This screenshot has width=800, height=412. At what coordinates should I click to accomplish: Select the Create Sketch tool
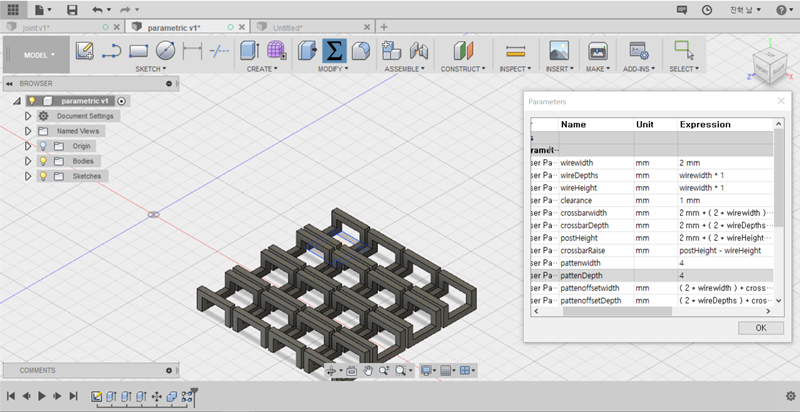click(85, 50)
